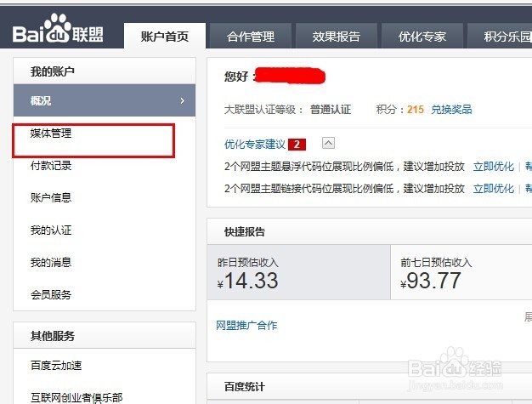Open the 效果报告 tab
This screenshot has height=404, width=532.
click(x=337, y=36)
